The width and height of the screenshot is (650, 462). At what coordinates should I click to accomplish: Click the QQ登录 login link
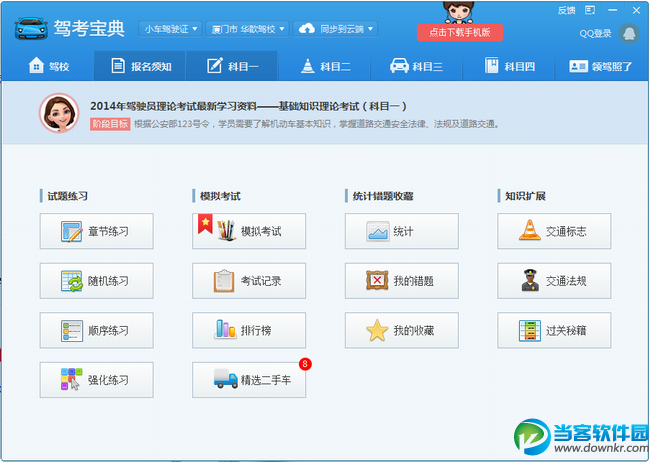595,34
